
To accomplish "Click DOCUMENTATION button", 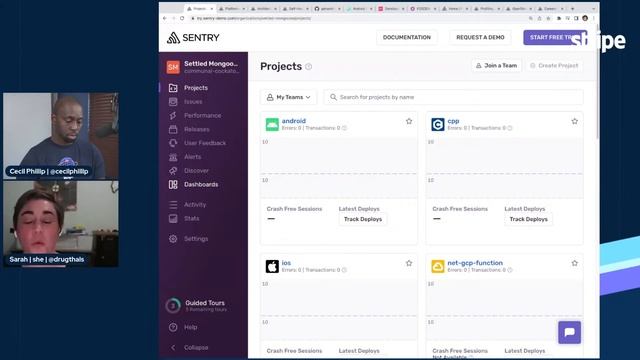I will [x=407, y=37].
